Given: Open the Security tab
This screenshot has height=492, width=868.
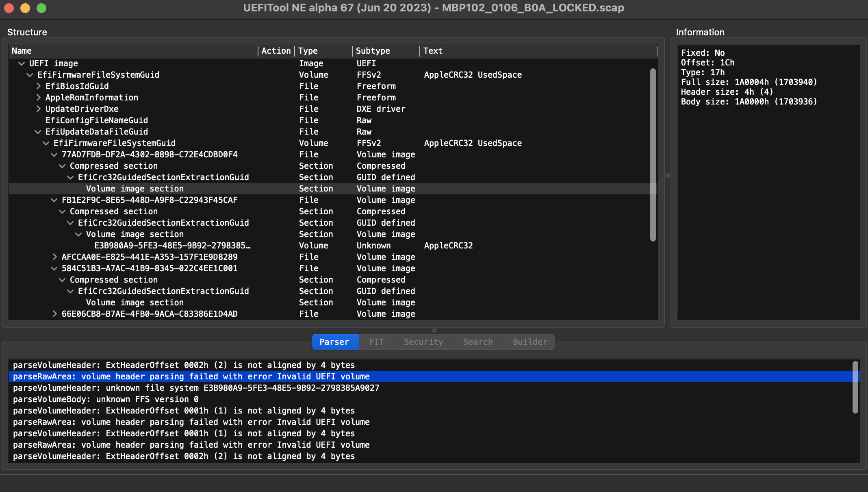Looking at the screenshot, I should pyautogui.click(x=423, y=342).
